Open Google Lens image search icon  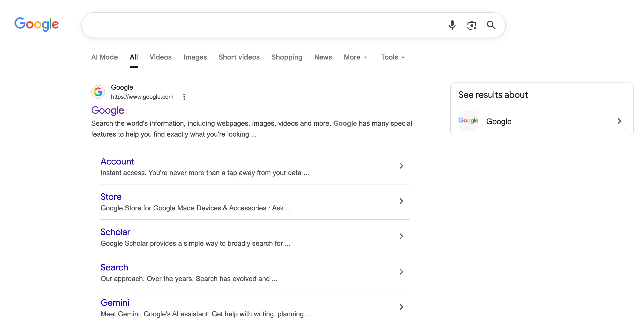472,25
